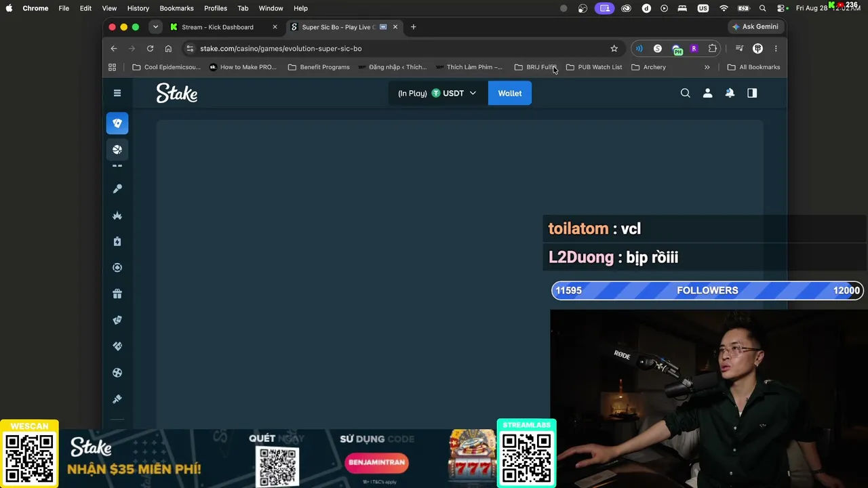
Task: Open the US input source menu
Action: 703,8
